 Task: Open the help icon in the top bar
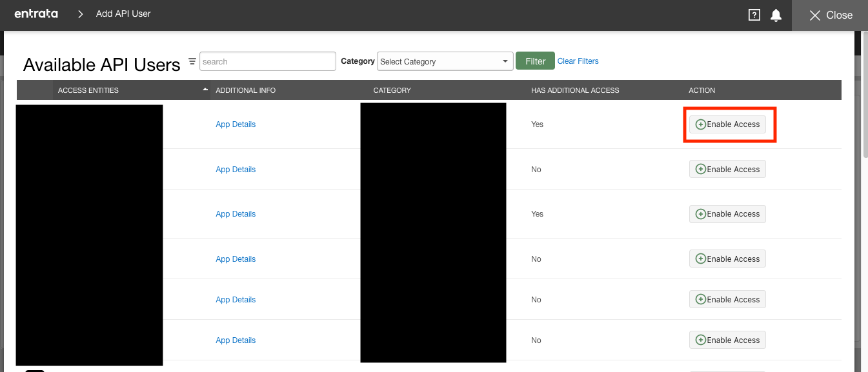click(754, 14)
